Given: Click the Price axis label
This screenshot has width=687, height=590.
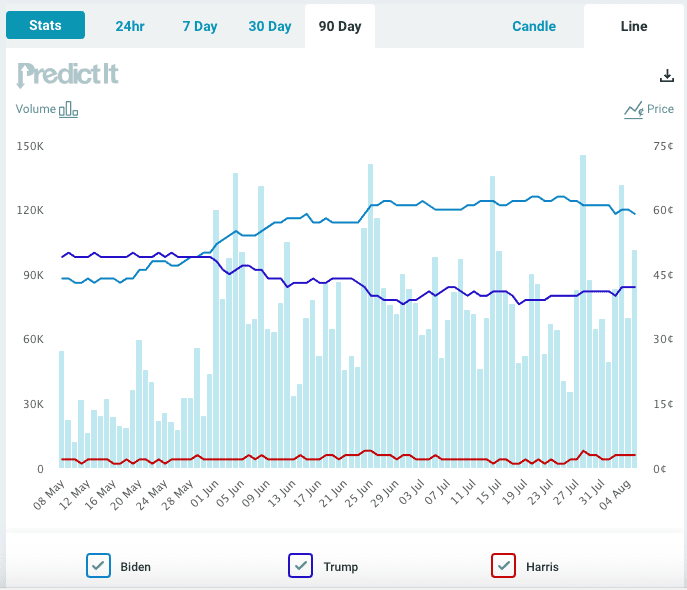Looking at the screenshot, I should click(661, 109).
